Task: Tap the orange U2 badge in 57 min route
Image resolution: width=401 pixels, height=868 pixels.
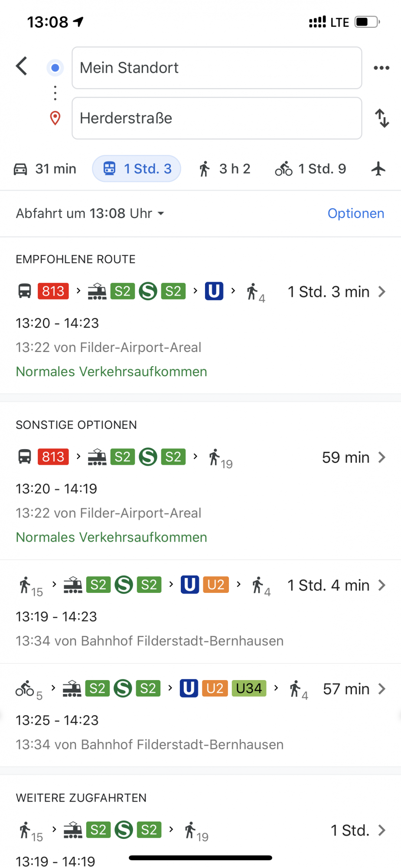Action: tap(215, 689)
